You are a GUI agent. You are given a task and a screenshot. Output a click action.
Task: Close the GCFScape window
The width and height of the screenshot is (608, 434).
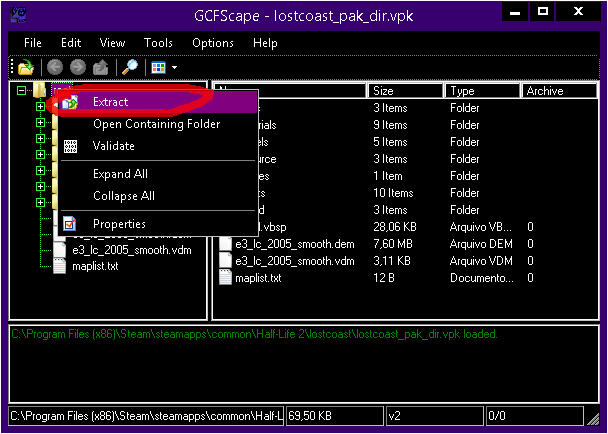[x=578, y=12]
